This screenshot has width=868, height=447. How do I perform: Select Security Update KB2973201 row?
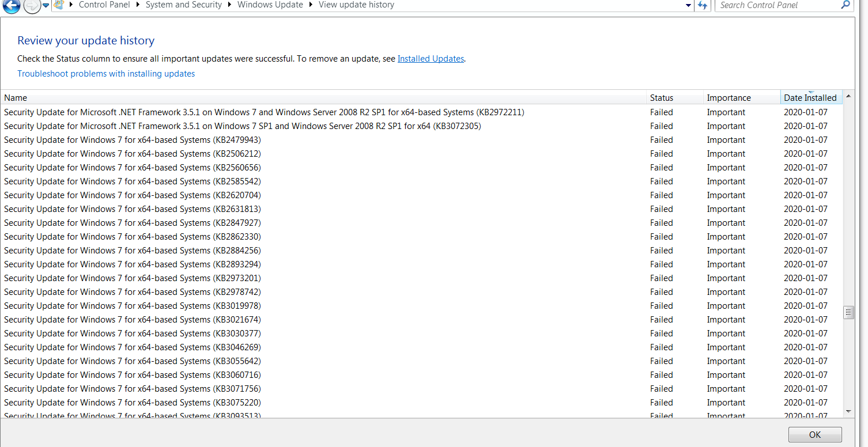click(421, 278)
